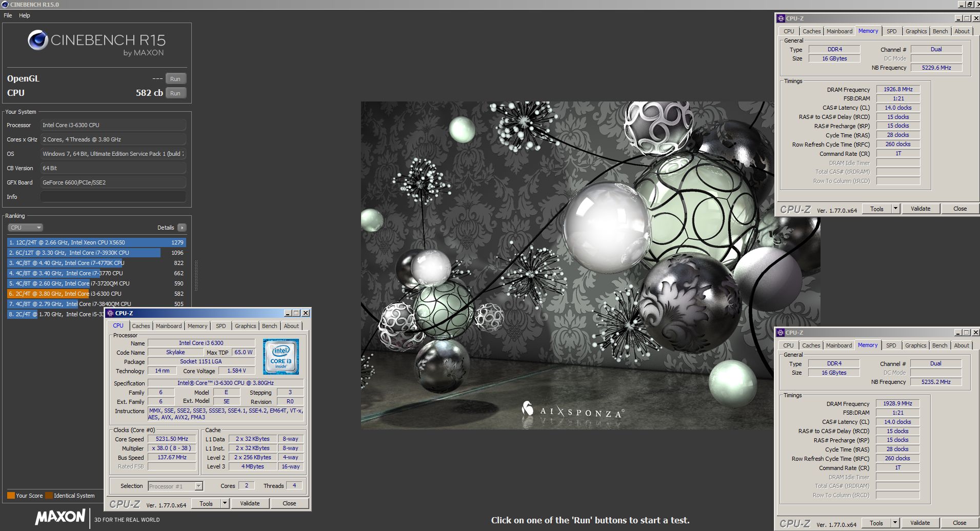
Task: Switch to Bench tab in front CPU-Z window
Action: pos(269,326)
